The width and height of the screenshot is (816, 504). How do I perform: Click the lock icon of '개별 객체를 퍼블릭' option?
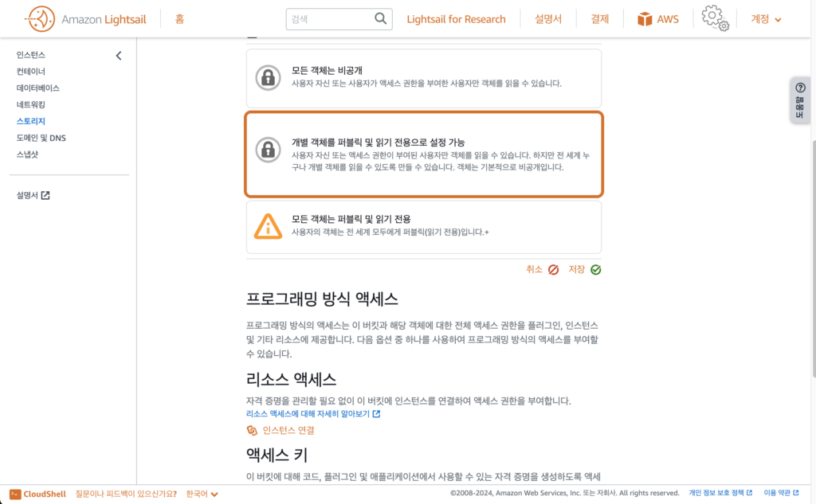point(268,150)
